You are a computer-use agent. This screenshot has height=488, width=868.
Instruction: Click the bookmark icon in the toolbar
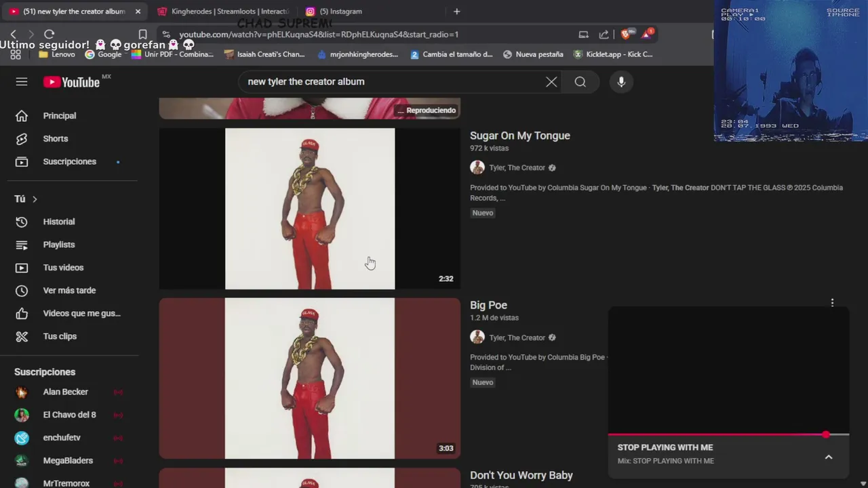click(142, 34)
